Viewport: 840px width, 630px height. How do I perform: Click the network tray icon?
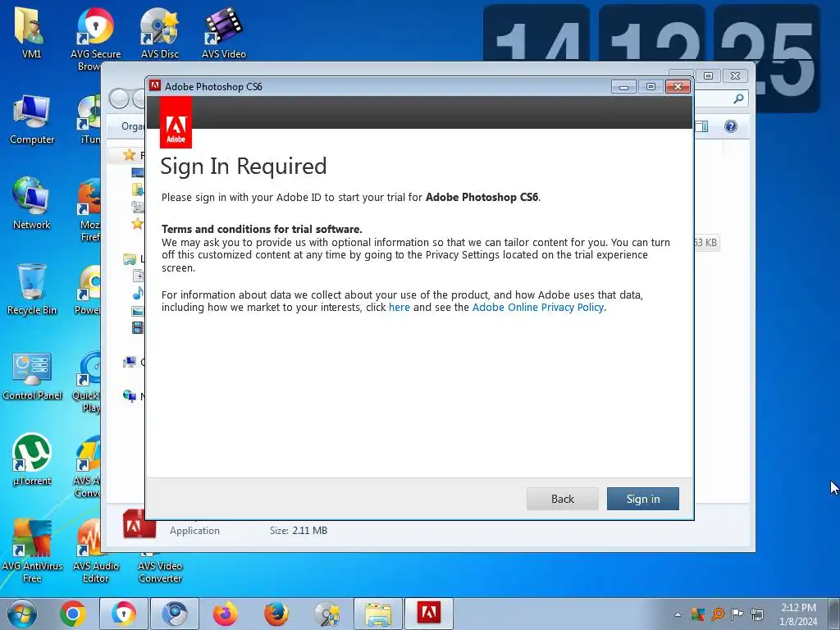tap(757, 614)
